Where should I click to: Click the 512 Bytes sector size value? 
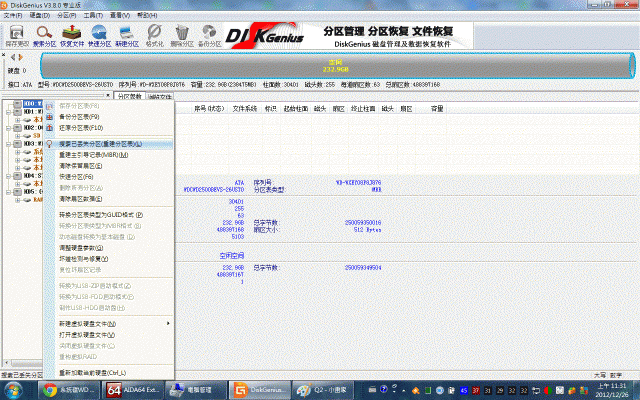(367, 230)
